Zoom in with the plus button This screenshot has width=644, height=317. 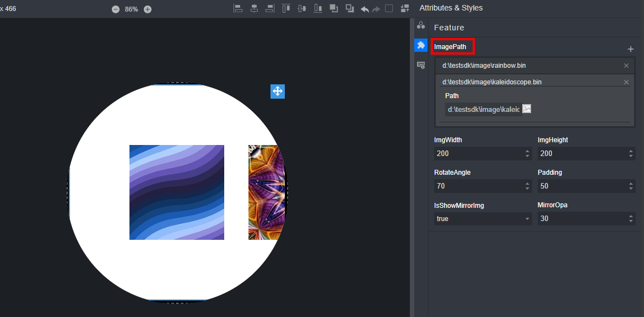(x=148, y=9)
